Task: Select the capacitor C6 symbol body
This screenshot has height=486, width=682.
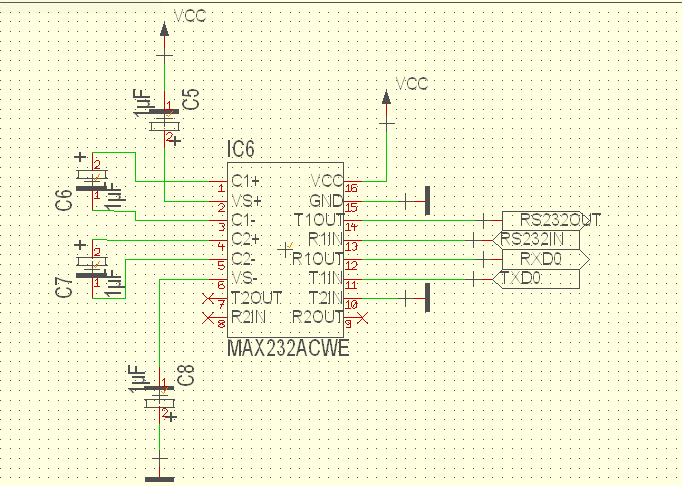Action: pyautogui.click(x=92, y=181)
